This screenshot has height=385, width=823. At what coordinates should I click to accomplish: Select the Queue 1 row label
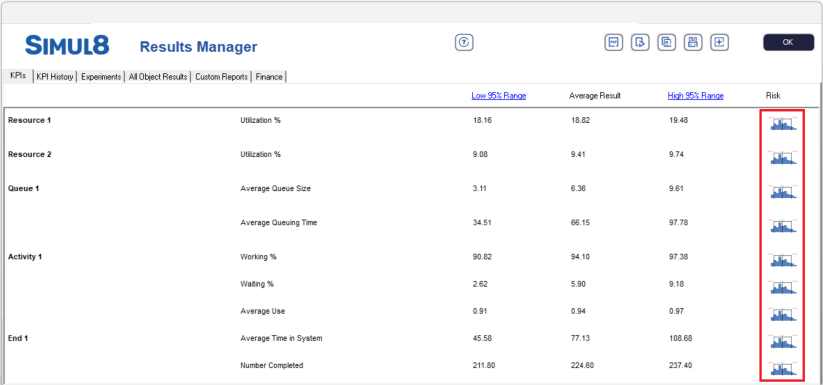pos(24,188)
